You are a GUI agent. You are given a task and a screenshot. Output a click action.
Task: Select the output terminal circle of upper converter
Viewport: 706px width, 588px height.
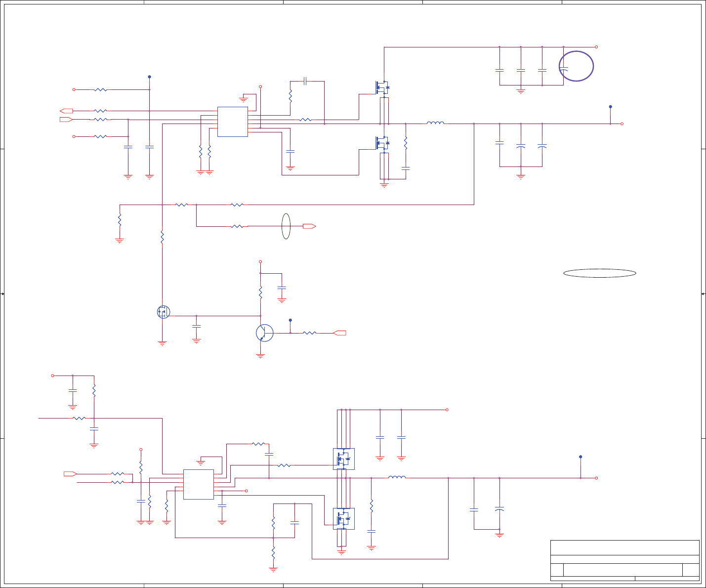(622, 124)
